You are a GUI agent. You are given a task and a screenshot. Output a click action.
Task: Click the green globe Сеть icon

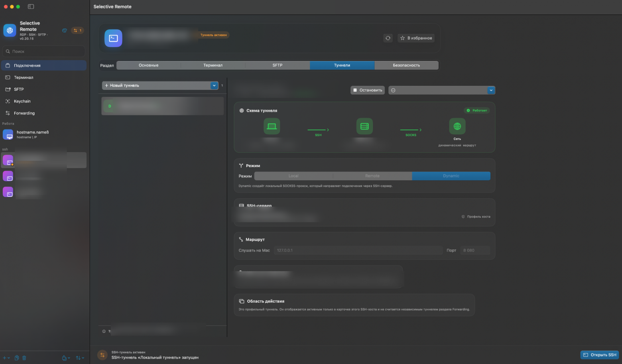(x=457, y=126)
